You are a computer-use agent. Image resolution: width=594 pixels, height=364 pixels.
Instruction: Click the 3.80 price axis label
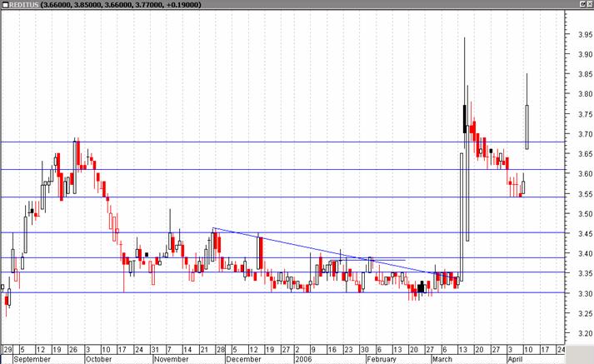point(585,94)
